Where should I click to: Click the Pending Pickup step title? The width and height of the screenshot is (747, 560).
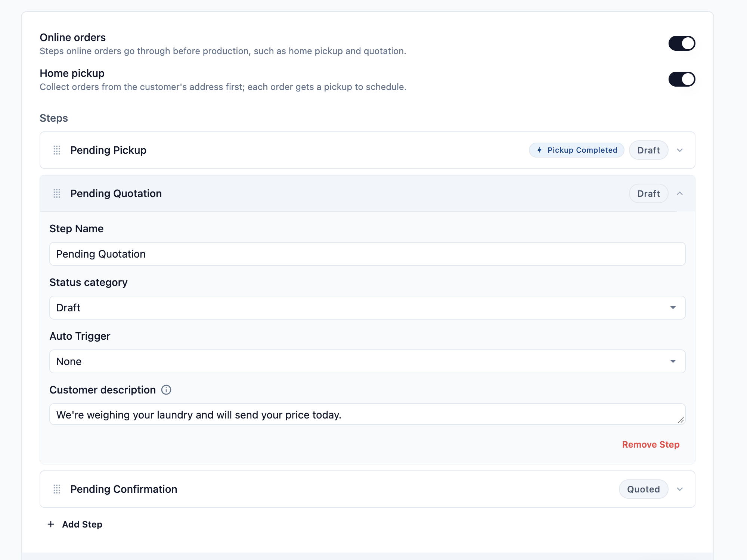click(108, 150)
